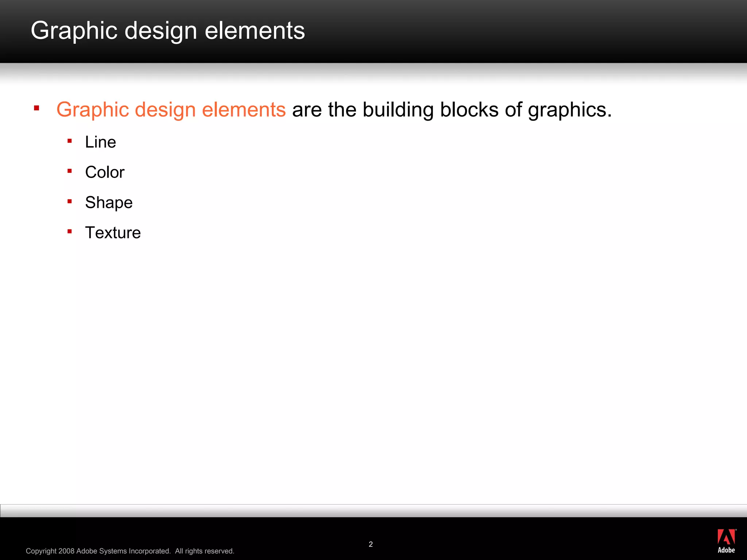This screenshot has width=747, height=560.
Task: Click the red bullet beside Color
Action: pyautogui.click(x=70, y=171)
